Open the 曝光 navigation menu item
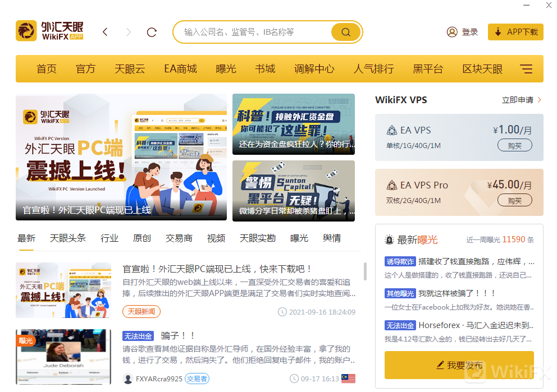The image size is (557, 392). [226, 69]
